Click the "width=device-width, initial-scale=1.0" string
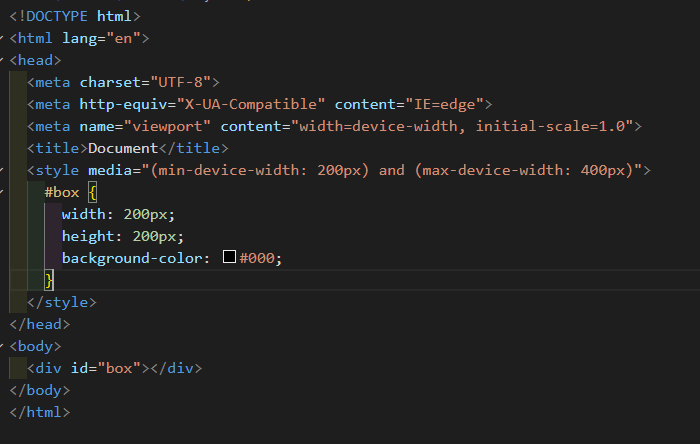Screen dimensions: 700x444 [x=462, y=126]
